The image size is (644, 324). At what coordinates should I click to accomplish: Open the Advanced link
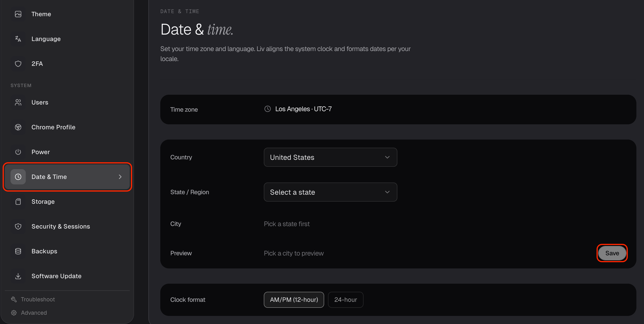(x=34, y=313)
